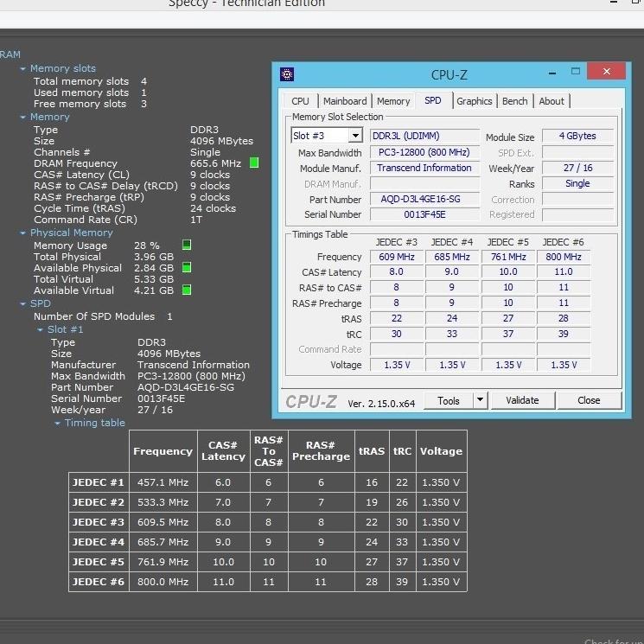Screen dimensions: 644x644
Task: Open the Tools dropdown arrow
Action: coord(480,400)
